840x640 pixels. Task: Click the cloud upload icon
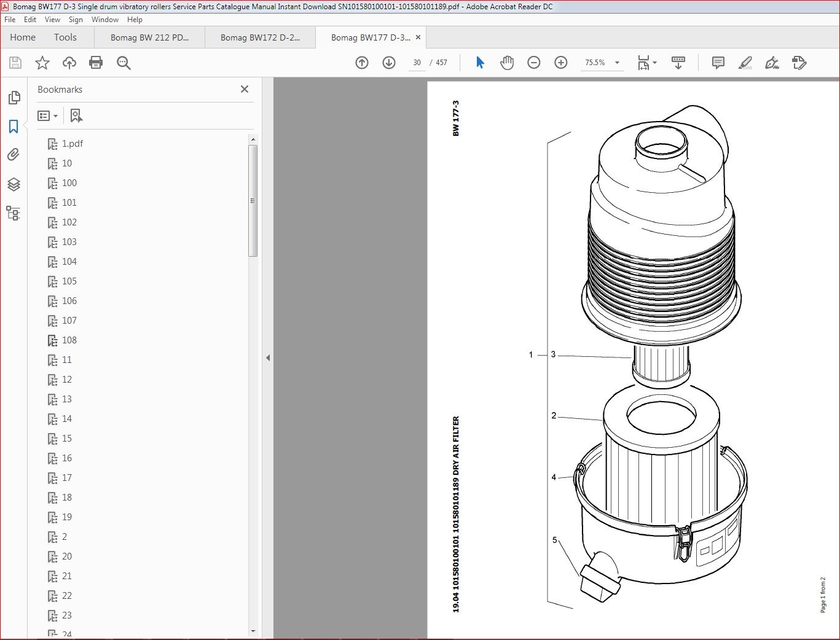(x=69, y=63)
